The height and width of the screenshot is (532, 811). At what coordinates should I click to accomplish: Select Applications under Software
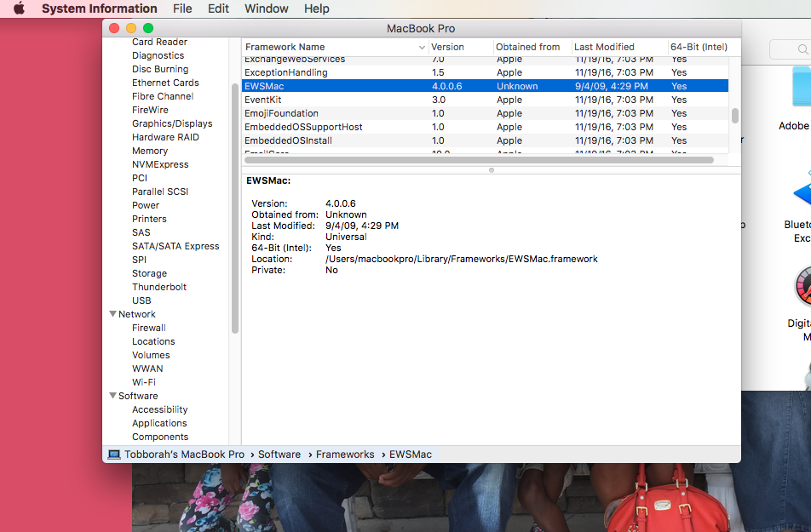159,423
